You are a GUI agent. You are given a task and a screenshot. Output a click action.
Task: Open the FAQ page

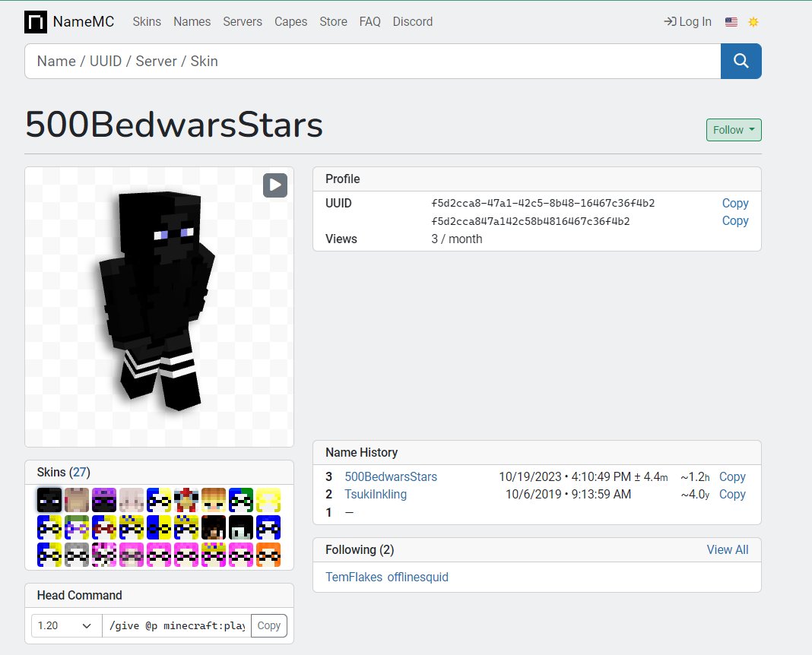[x=370, y=22]
